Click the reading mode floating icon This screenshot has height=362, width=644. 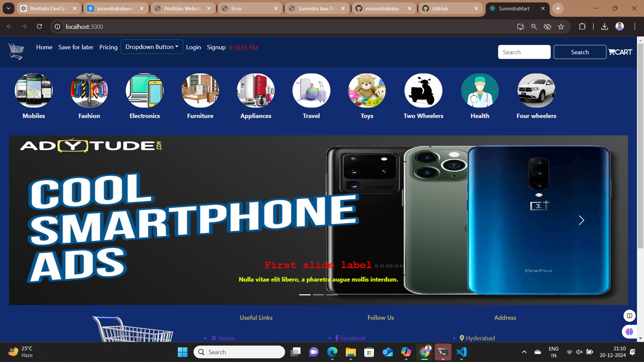(629, 316)
